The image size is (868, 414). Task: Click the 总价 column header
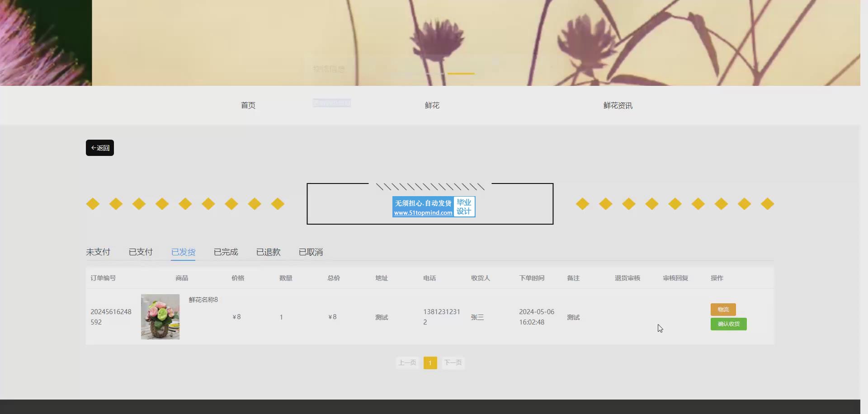pyautogui.click(x=334, y=278)
